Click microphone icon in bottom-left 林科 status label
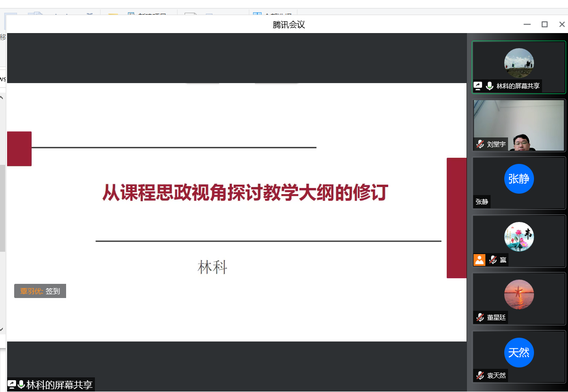The width and height of the screenshot is (568, 392). coord(21,384)
